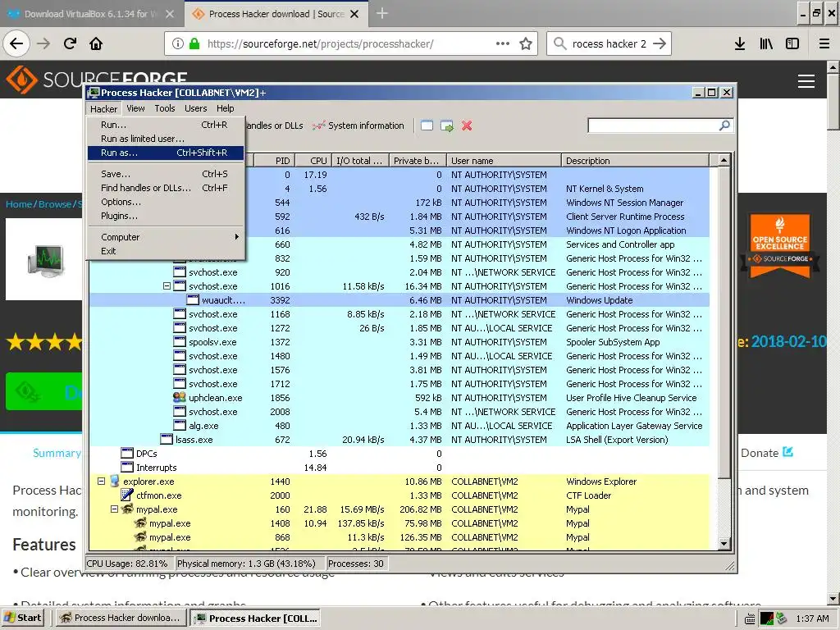Open the page actions three-dots menu
This screenshot has height=630, width=840.
pos(503,43)
